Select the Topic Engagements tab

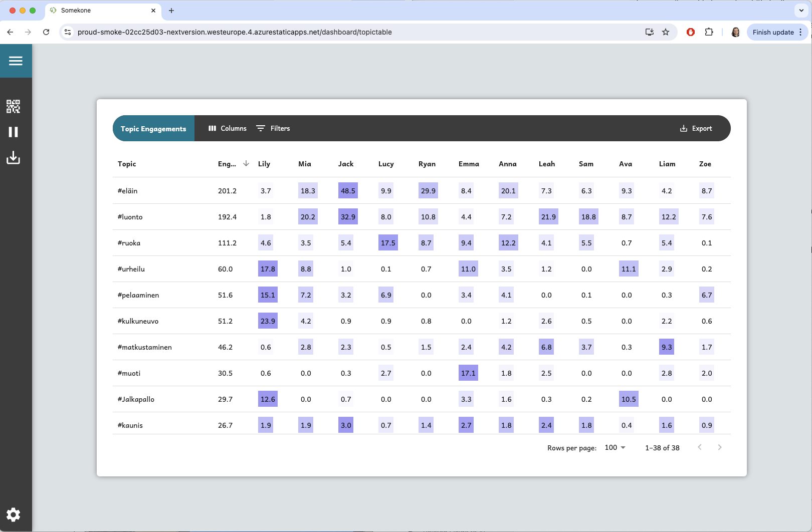point(153,129)
